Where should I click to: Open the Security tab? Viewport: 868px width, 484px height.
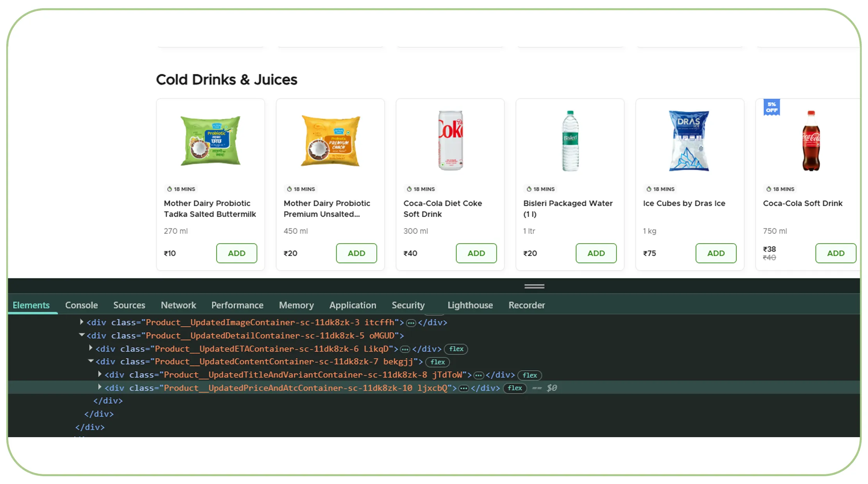(x=408, y=305)
